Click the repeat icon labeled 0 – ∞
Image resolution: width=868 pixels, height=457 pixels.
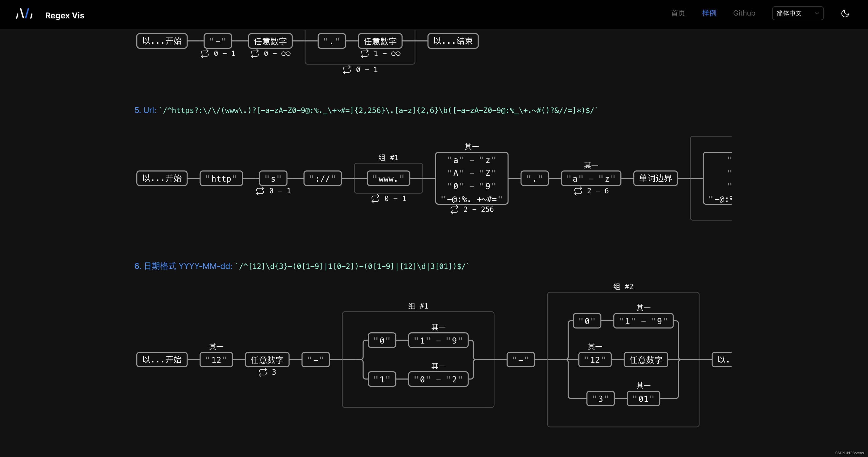tap(255, 54)
